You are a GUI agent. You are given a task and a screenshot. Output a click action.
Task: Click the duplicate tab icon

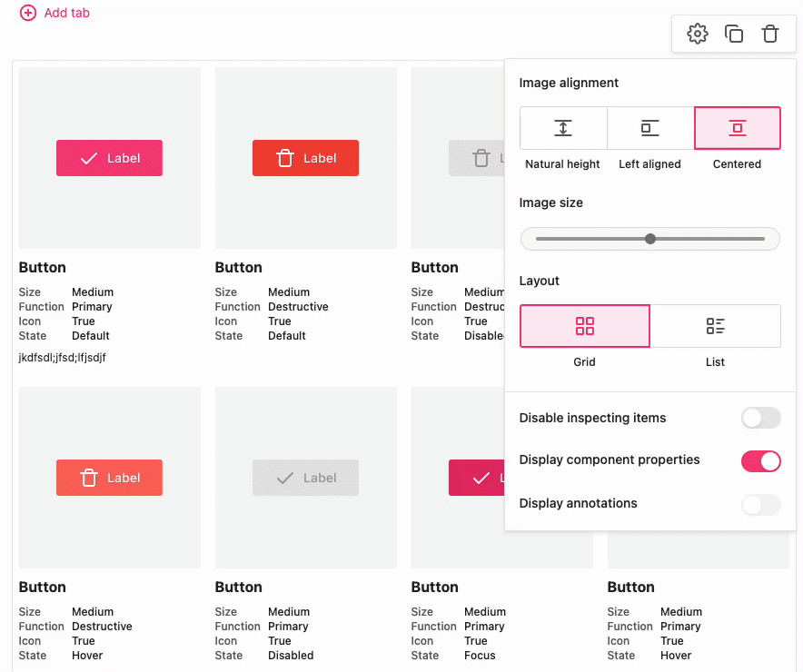[734, 34]
